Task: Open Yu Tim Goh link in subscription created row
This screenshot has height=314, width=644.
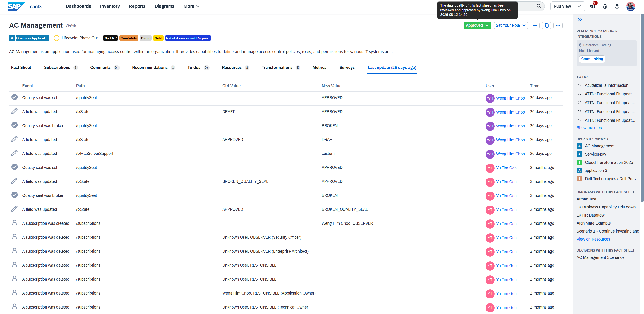Action: coord(506,224)
